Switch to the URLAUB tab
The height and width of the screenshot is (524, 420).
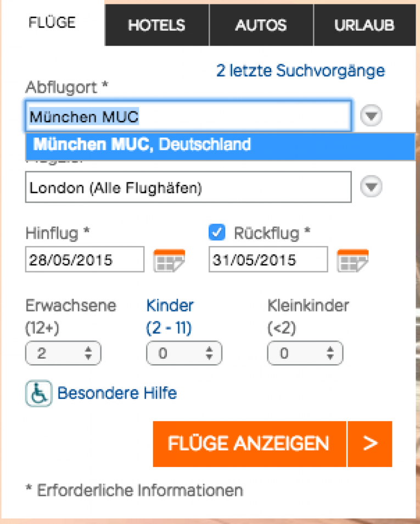tap(365, 25)
